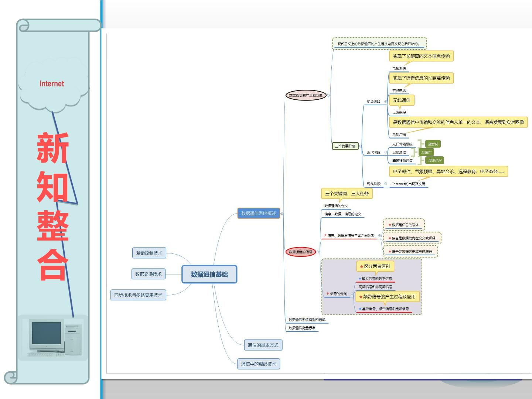Toggle the 数据通信的信号 collapse circle
The image size is (532, 399).
click(x=318, y=252)
